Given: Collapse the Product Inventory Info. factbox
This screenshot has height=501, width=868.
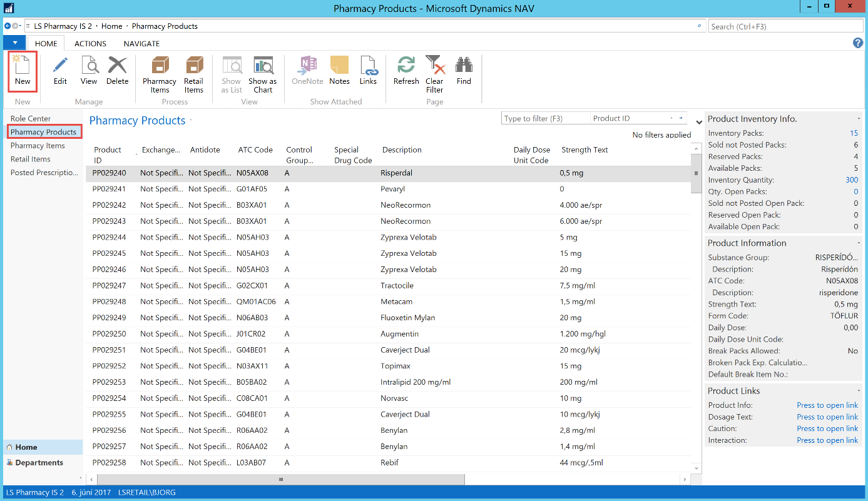Looking at the screenshot, I should pos(858,119).
